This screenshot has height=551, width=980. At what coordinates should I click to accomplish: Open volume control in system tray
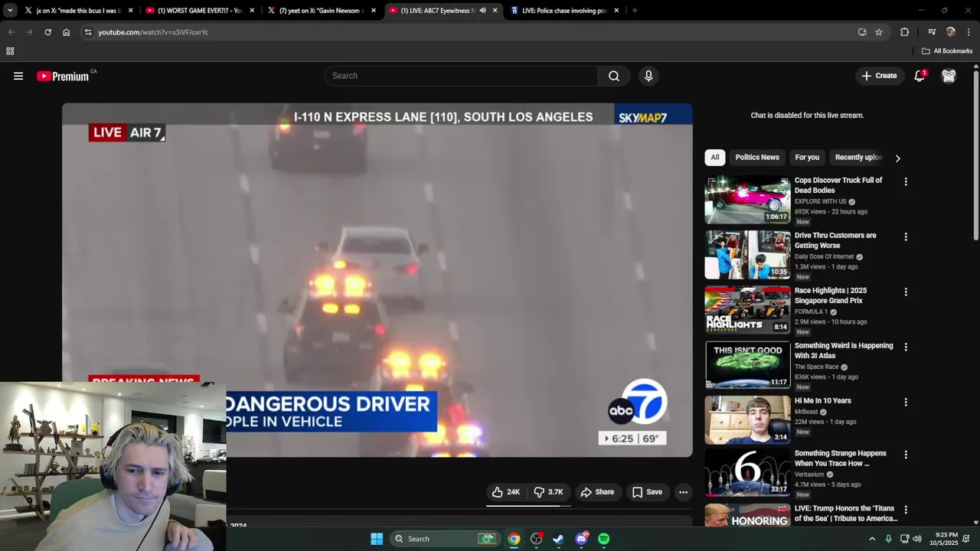[x=917, y=539]
